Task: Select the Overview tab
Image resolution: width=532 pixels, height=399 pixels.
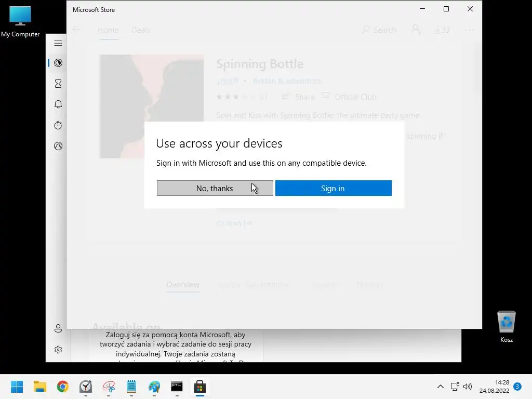Action: click(183, 285)
